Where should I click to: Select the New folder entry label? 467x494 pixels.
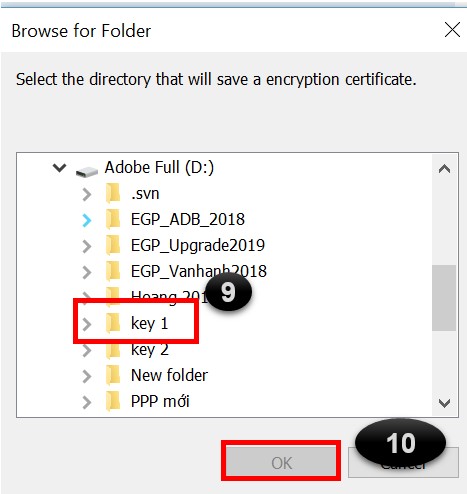pyautogui.click(x=169, y=375)
